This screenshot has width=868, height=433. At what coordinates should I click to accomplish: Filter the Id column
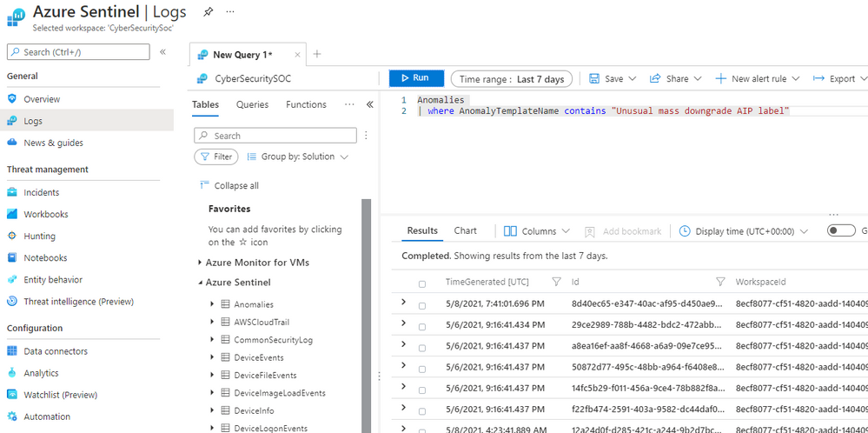click(720, 282)
